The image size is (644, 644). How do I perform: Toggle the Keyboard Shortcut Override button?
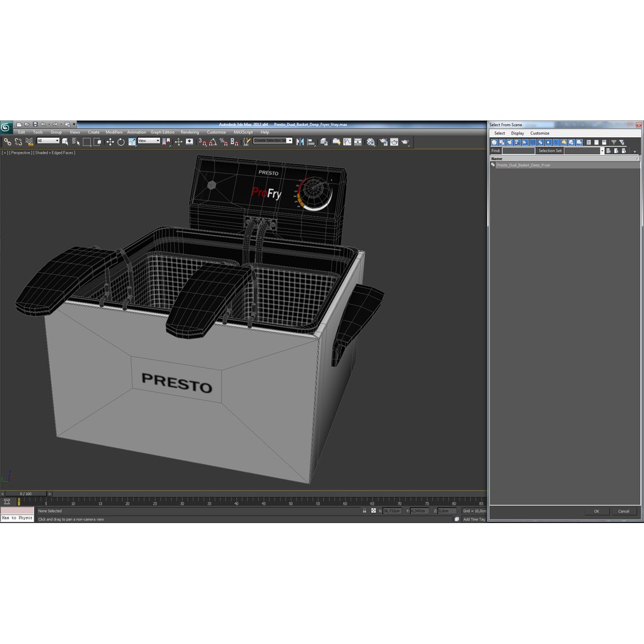click(x=190, y=142)
